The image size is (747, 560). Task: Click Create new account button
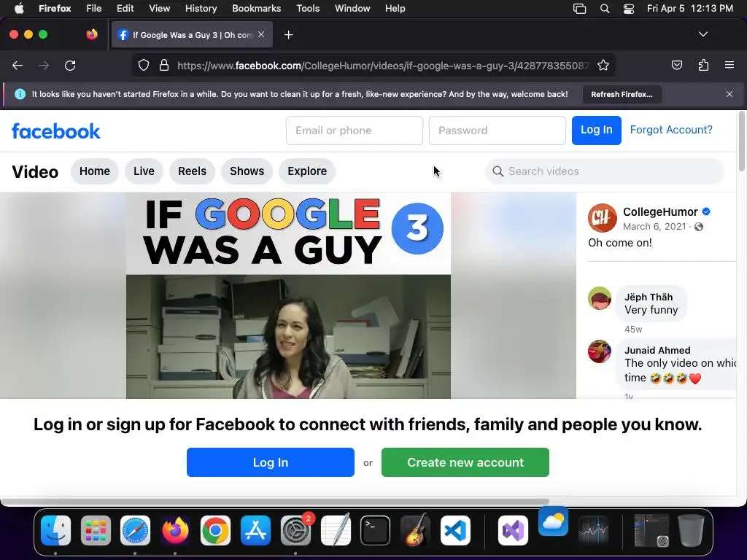click(465, 462)
